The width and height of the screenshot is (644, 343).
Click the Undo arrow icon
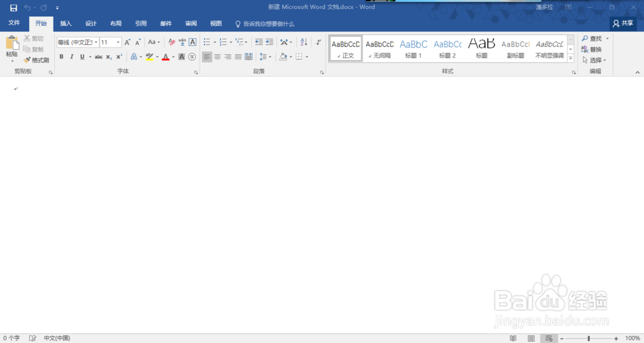click(27, 8)
